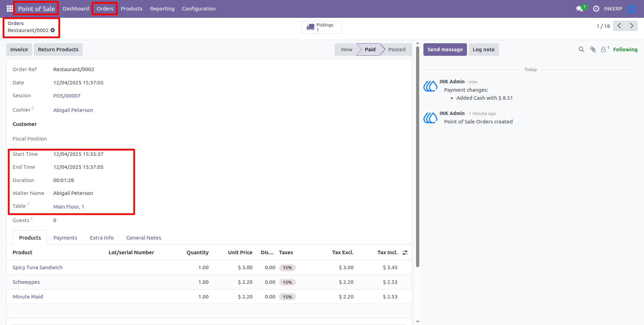Click the Invoice button
The height and width of the screenshot is (325, 644).
(x=19, y=50)
